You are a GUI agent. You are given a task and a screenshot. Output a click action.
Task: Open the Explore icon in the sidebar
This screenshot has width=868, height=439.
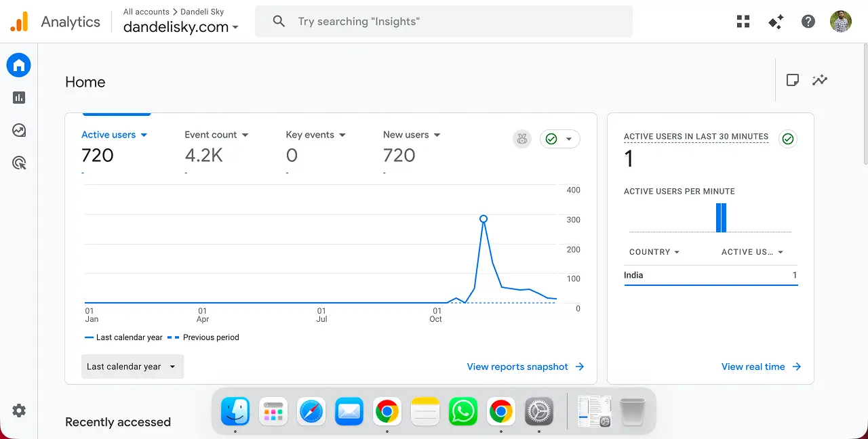[18, 129]
